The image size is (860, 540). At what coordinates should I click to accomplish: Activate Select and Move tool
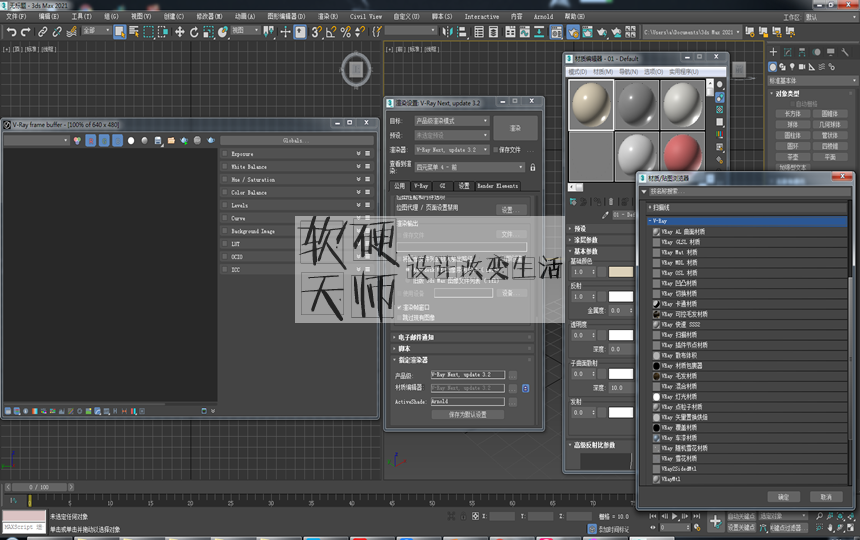tap(179, 32)
